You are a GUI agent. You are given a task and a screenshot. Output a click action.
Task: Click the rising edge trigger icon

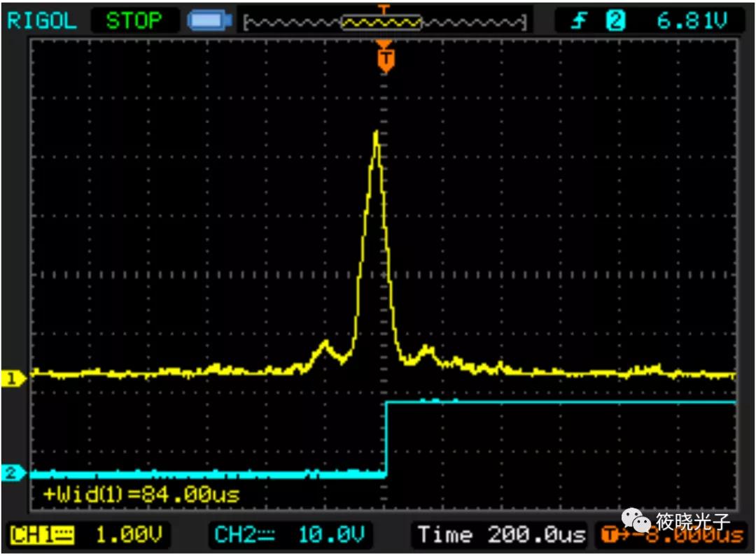pos(579,21)
